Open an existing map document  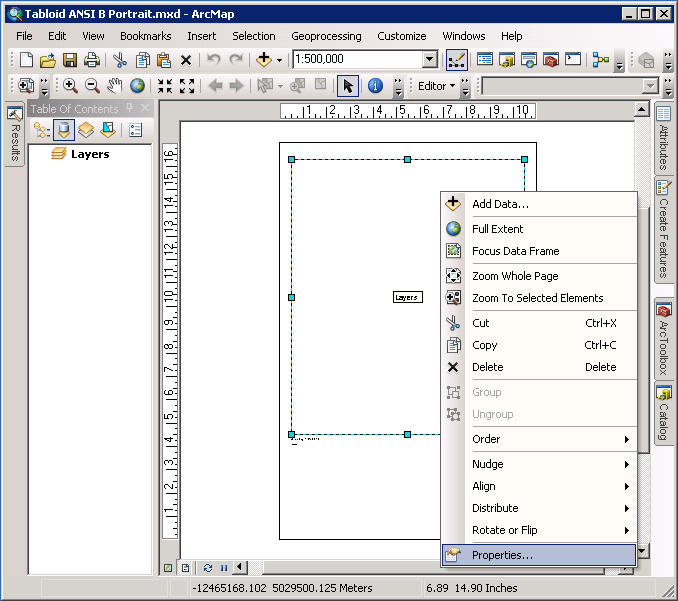pos(48,60)
